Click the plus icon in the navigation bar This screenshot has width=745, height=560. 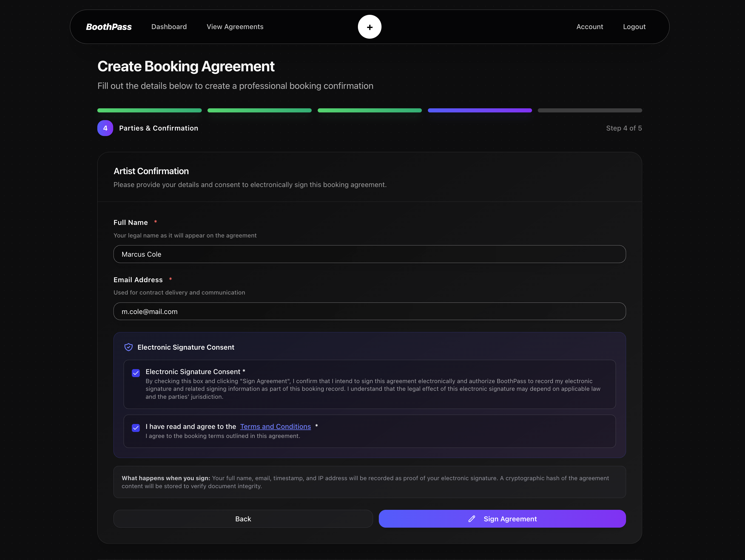(369, 27)
